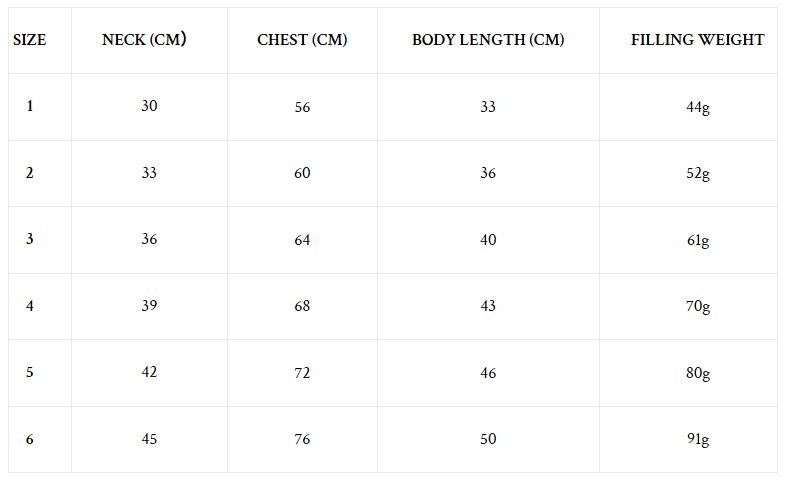Click the SIZE column header
787x485 pixels.
tap(29, 40)
